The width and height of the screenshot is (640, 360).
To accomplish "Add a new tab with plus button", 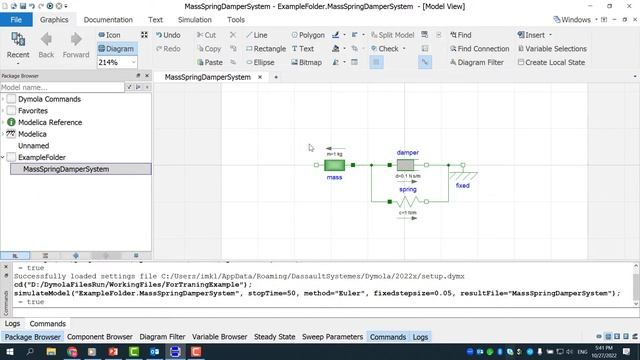I will 276,77.
